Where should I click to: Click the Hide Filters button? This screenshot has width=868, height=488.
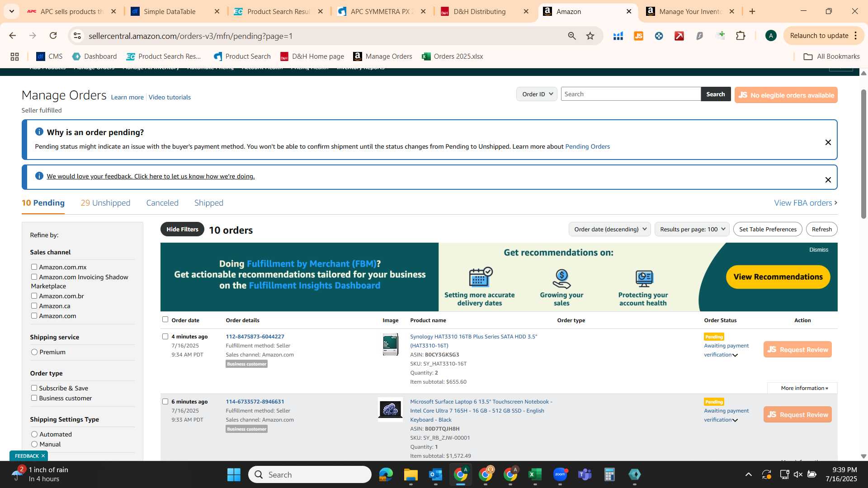(182, 229)
